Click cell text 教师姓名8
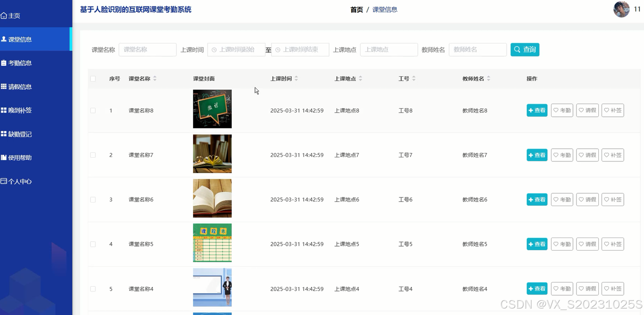This screenshot has height=315, width=644. pyautogui.click(x=475, y=110)
